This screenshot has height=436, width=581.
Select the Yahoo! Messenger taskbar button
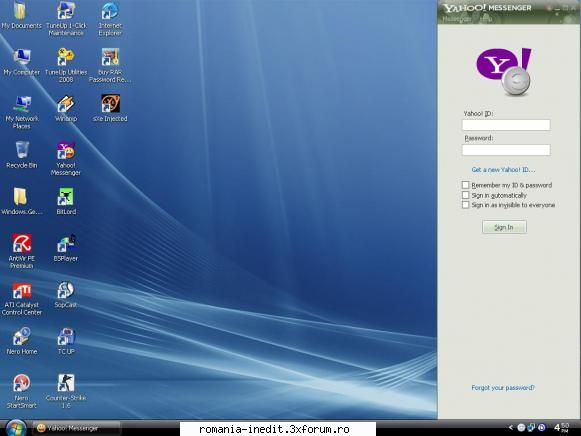76,428
